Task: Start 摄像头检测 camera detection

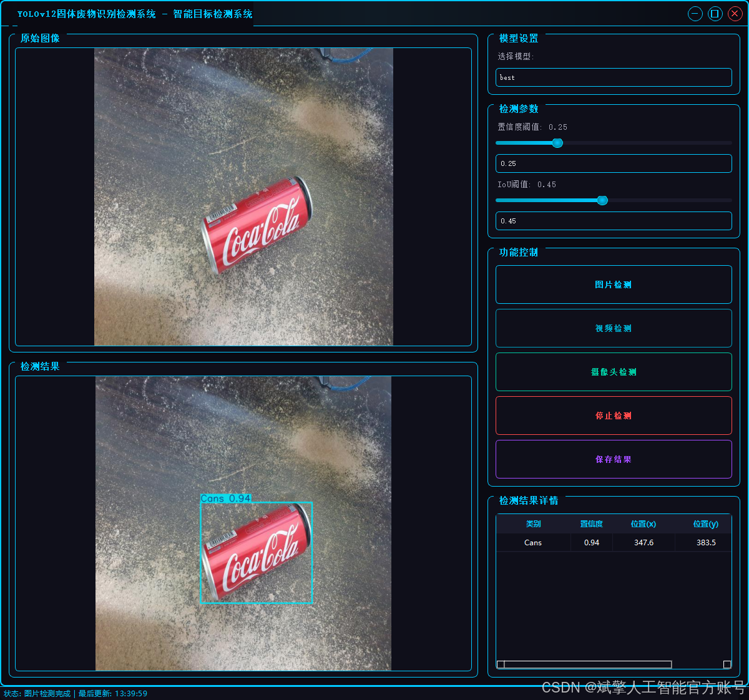Action: pos(614,372)
